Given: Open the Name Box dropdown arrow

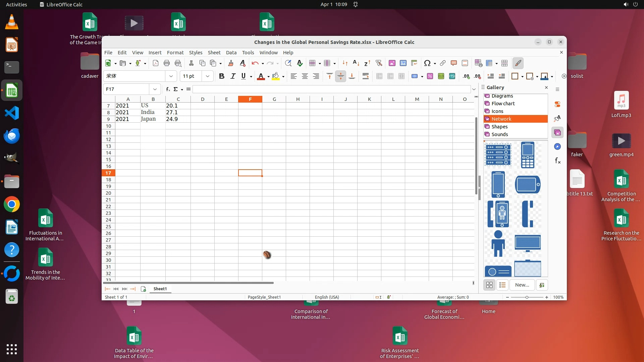Looking at the screenshot, I should click(x=155, y=89).
